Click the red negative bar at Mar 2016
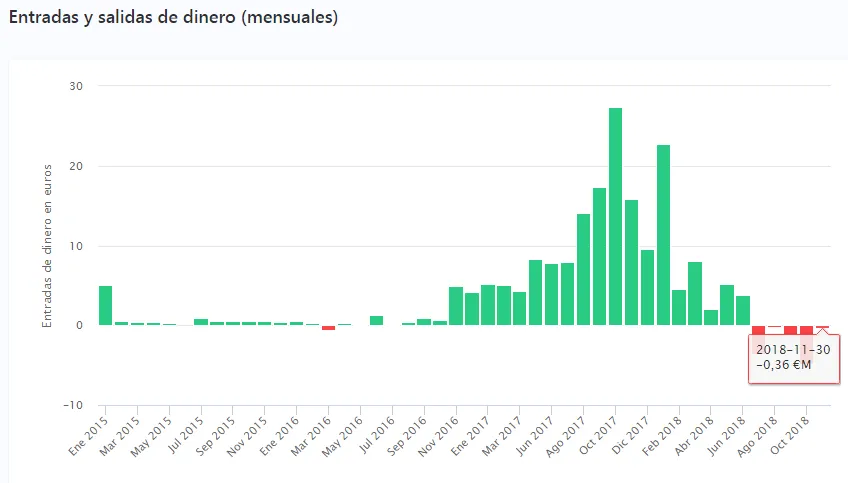The height and width of the screenshot is (483, 848). (x=328, y=327)
